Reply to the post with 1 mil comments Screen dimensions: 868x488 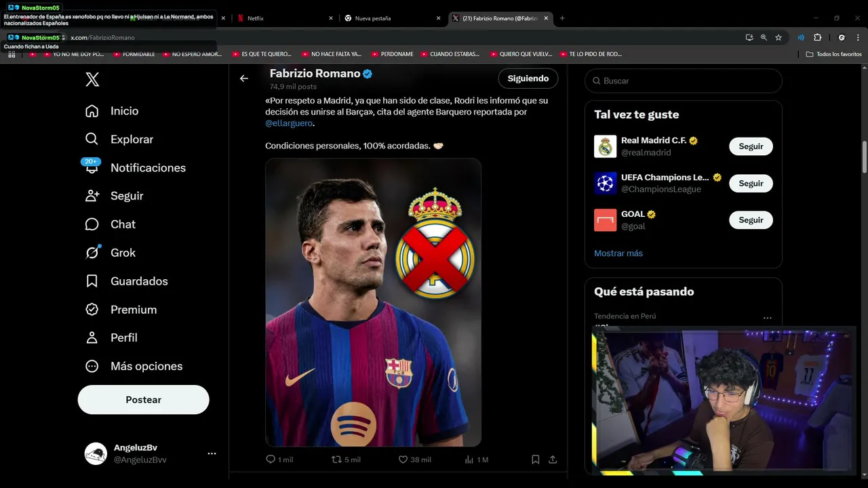pyautogui.click(x=279, y=460)
